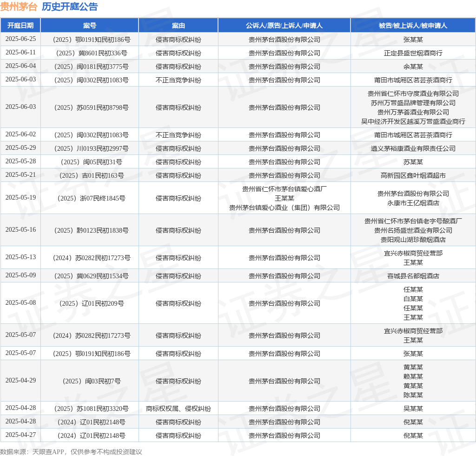Click the date 2025-04-29

[20, 380]
